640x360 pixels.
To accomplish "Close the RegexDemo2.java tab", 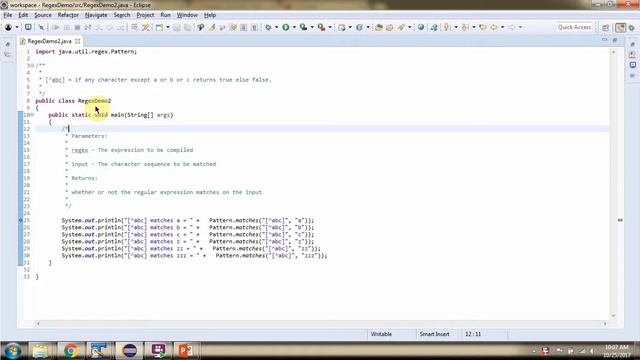I will [x=78, y=41].
